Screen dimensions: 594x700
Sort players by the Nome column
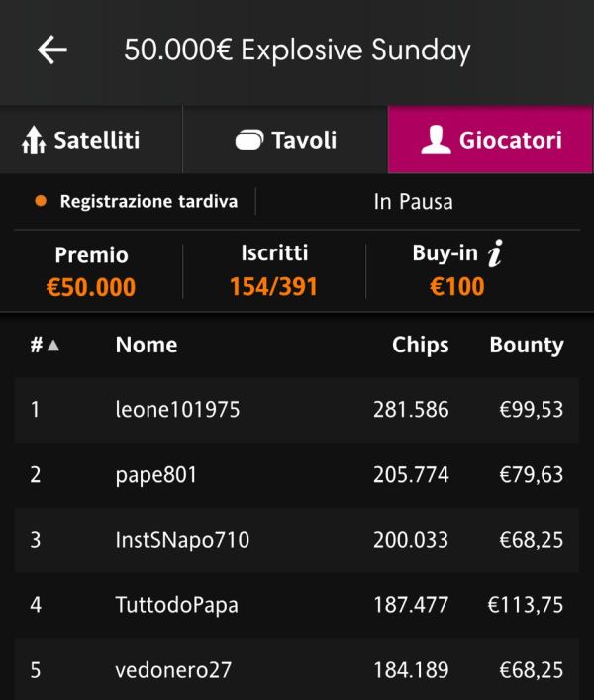pos(147,345)
